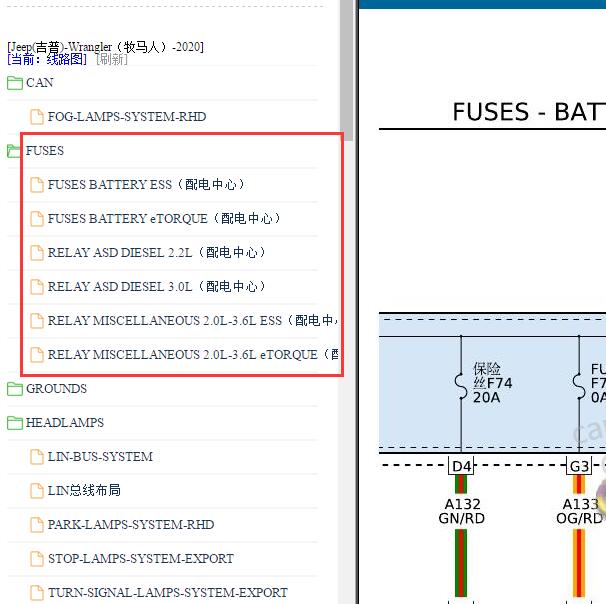Click connector pin G3 in diagram
Viewport: 606px width, 604px height.
[579, 466]
